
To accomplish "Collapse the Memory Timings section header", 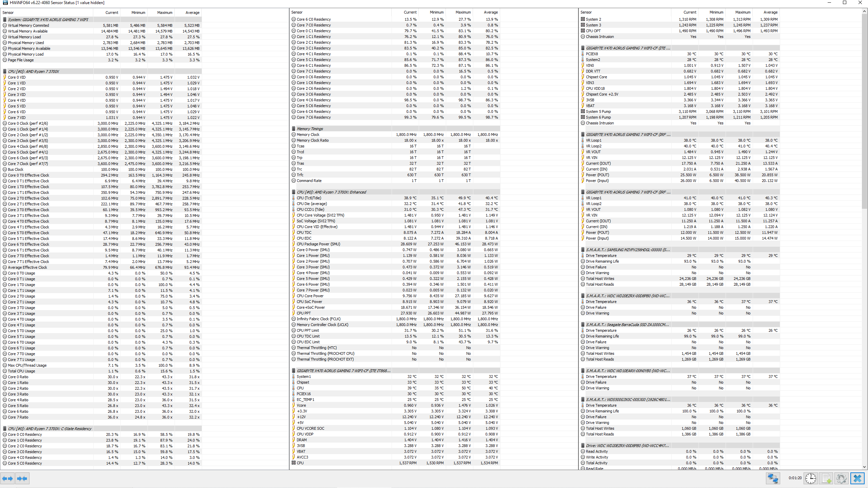I will click(x=310, y=129).
